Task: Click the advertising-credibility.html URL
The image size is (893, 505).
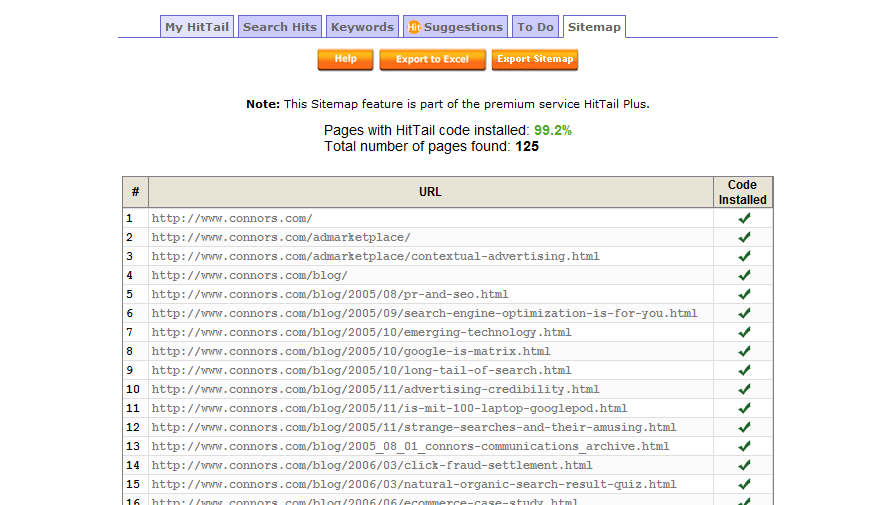Action: pyautogui.click(x=375, y=389)
